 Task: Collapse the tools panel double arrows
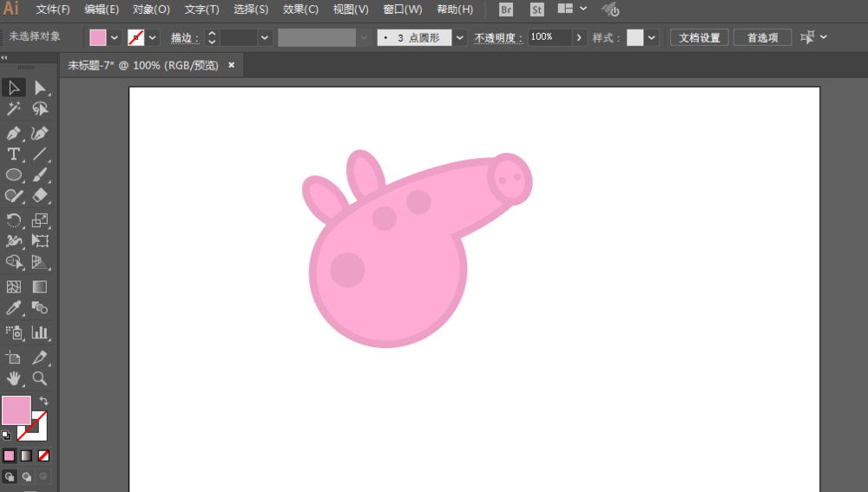(4, 57)
